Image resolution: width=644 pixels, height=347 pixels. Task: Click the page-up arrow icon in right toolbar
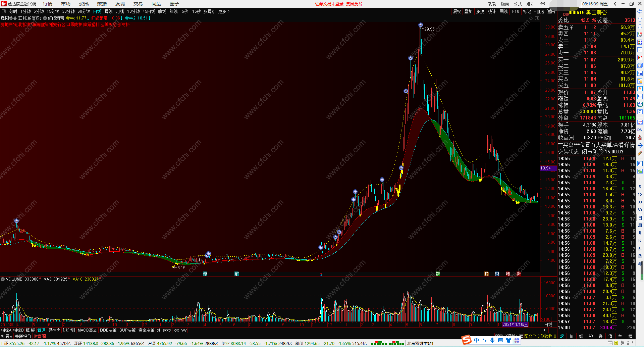640,19
